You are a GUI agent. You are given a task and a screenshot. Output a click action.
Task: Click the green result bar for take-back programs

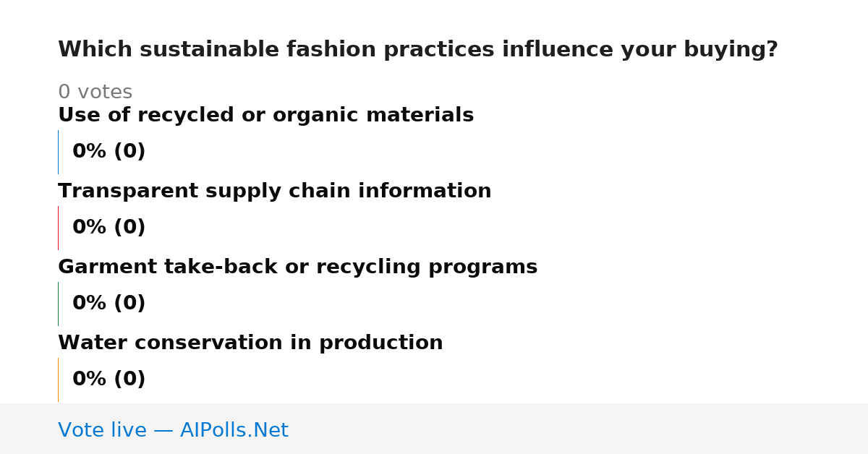[58, 304]
